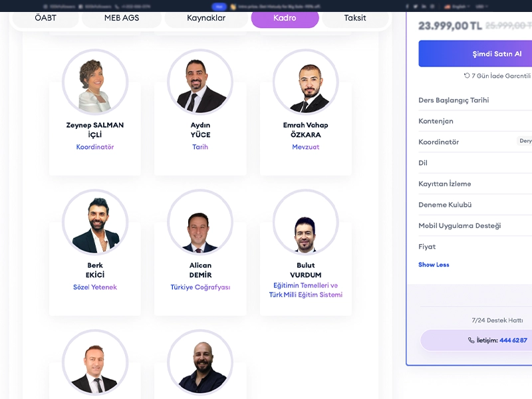Collapse the details list with Show Less
This screenshot has width=532, height=399.
tap(434, 265)
